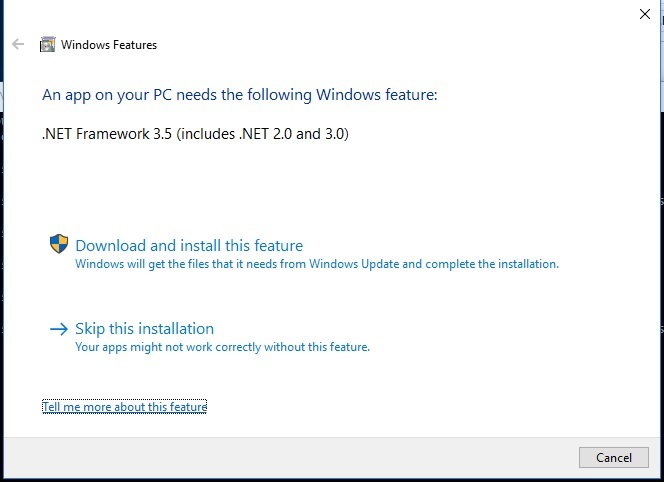Screen dimensions: 664x482
Task: Click the Windows Features title text
Action: tap(109, 45)
